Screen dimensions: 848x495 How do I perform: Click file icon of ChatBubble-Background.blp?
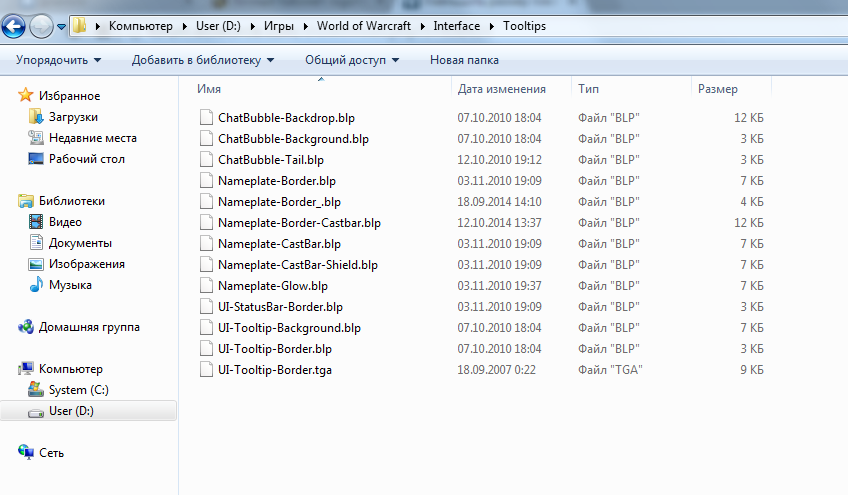(x=206, y=138)
